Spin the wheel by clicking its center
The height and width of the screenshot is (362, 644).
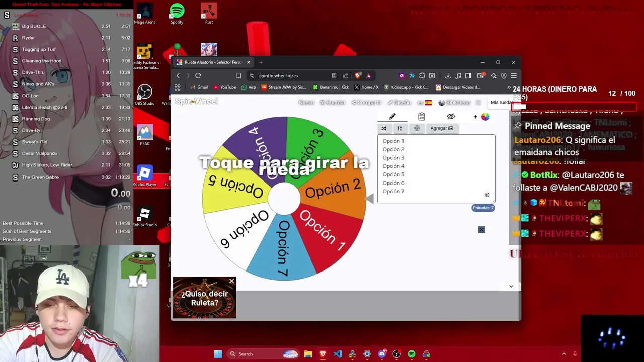coord(284,198)
